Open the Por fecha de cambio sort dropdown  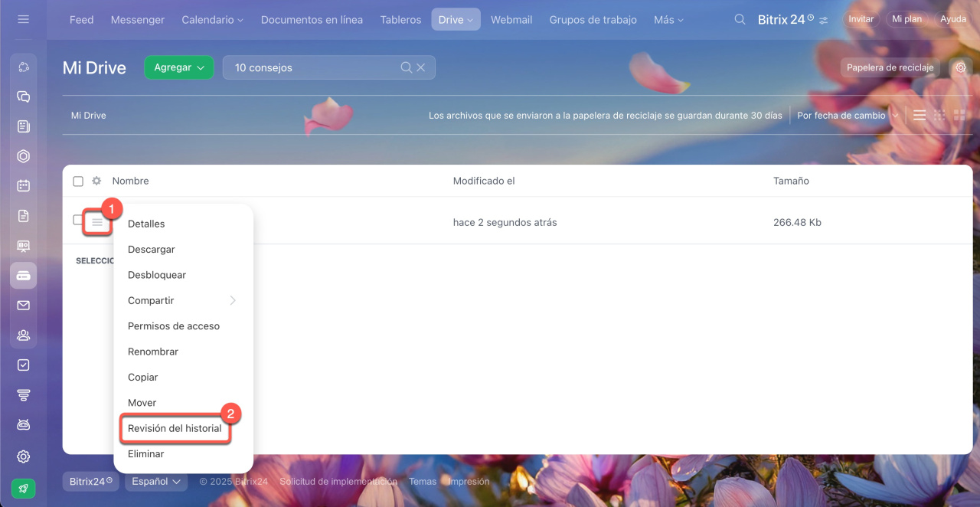(x=847, y=116)
